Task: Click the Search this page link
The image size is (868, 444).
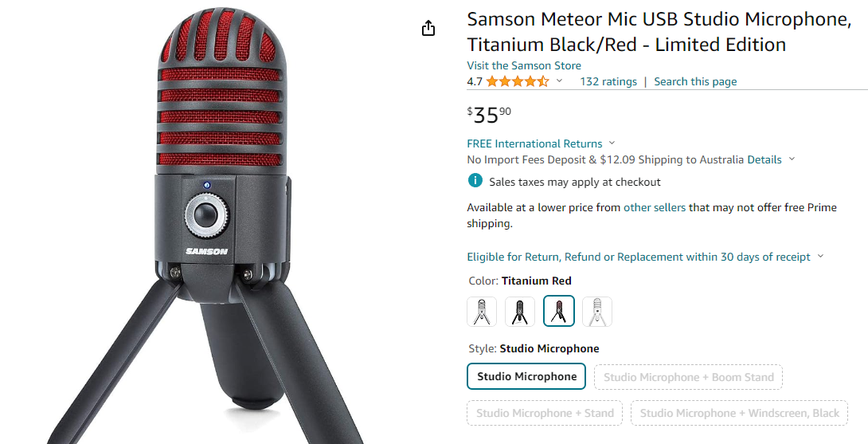Action: tap(695, 81)
